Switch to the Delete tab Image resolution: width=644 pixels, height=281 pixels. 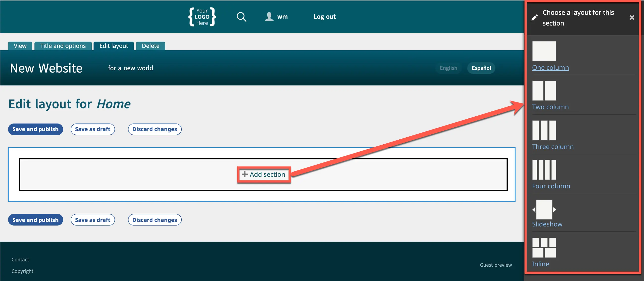(x=150, y=46)
